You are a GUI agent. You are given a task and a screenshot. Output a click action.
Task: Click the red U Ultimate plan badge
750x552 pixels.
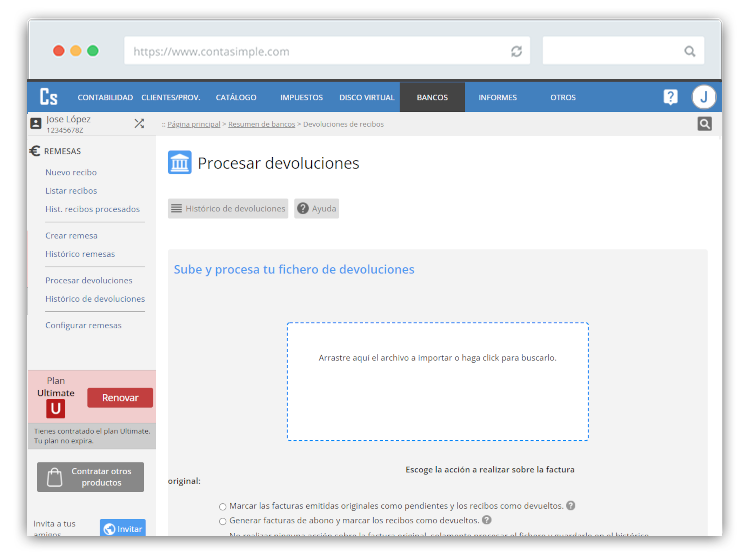(x=55, y=409)
